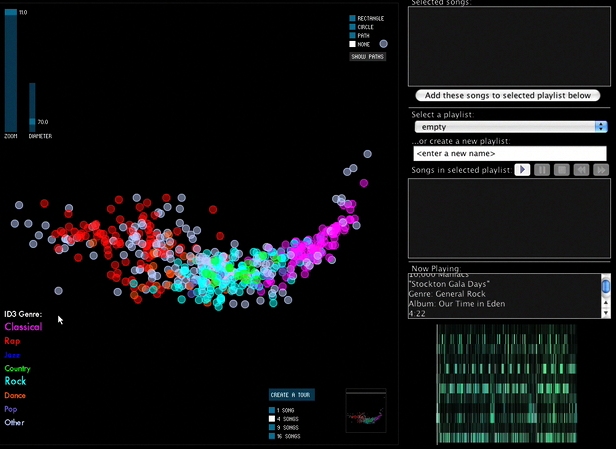Click the "Album: Our Time in Eden" line

pos(457,304)
